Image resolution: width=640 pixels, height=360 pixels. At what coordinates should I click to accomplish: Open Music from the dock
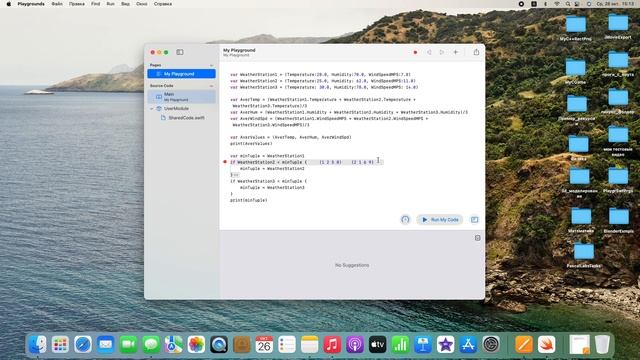[x=332, y=344]
